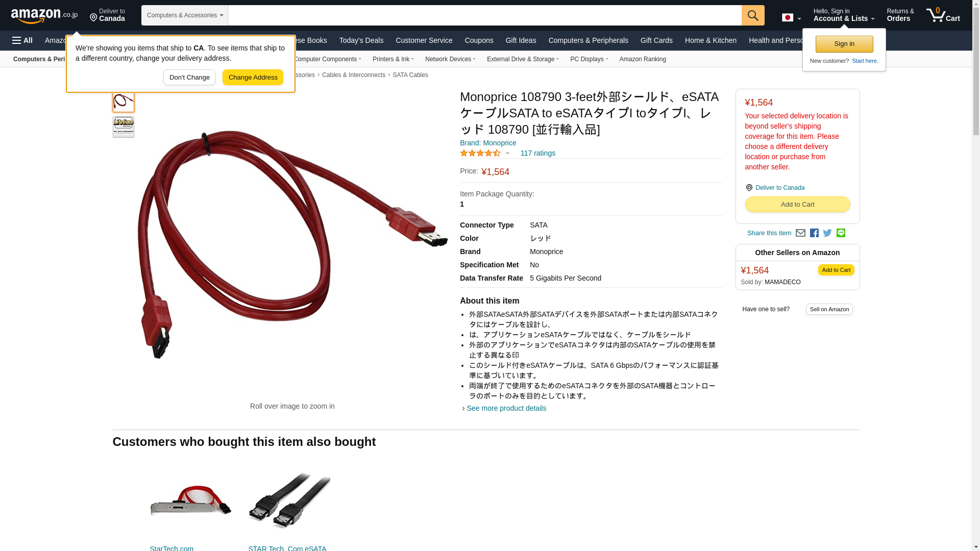Open Japan flag language selector

click(791, 18)
